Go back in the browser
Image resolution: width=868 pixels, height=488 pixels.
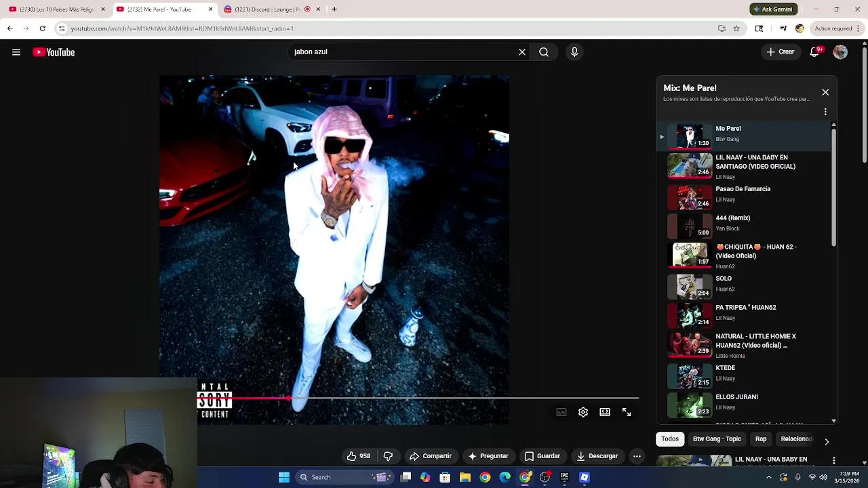[9, 28]
